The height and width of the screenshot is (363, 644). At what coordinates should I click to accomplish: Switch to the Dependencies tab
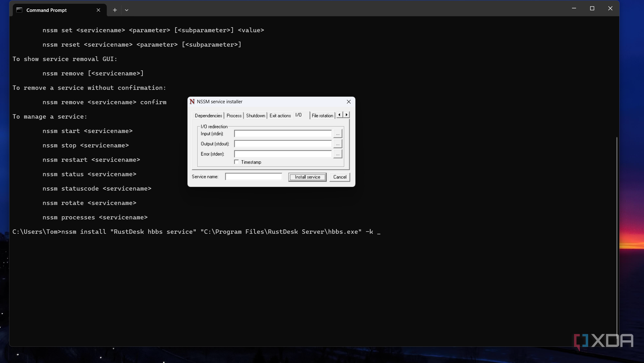[x=208, y=116]
